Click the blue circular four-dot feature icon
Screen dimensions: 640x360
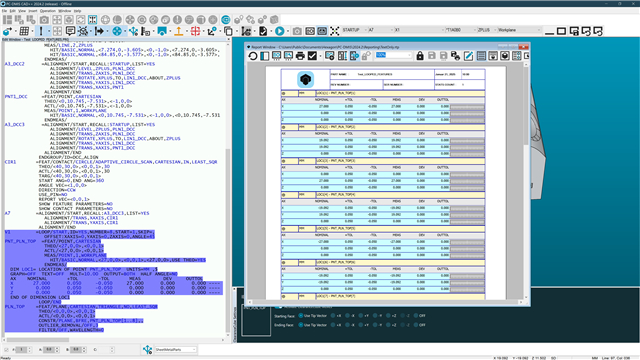point(117,31)
